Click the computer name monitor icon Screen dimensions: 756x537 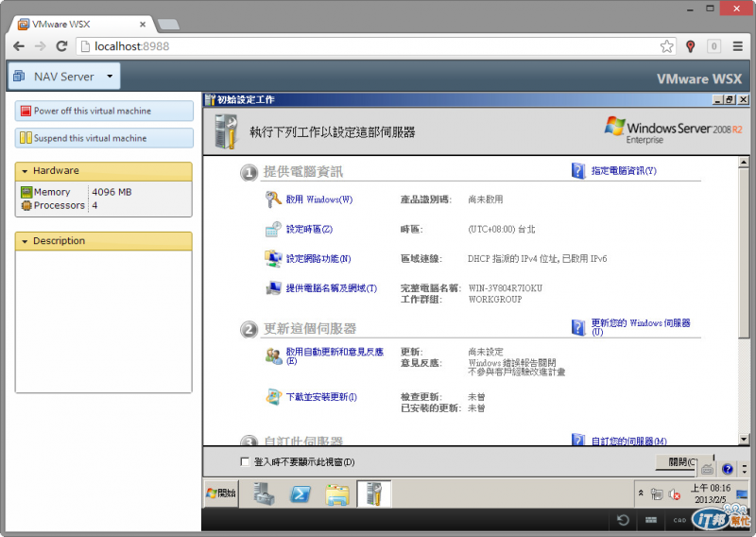(273, 288)
